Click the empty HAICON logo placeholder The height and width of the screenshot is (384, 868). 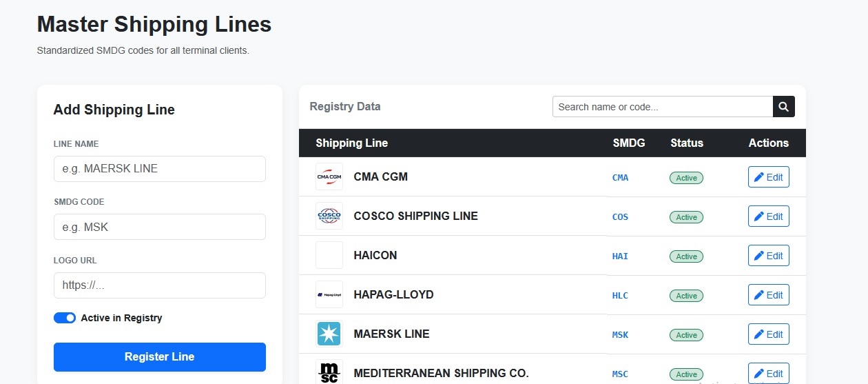329,256
